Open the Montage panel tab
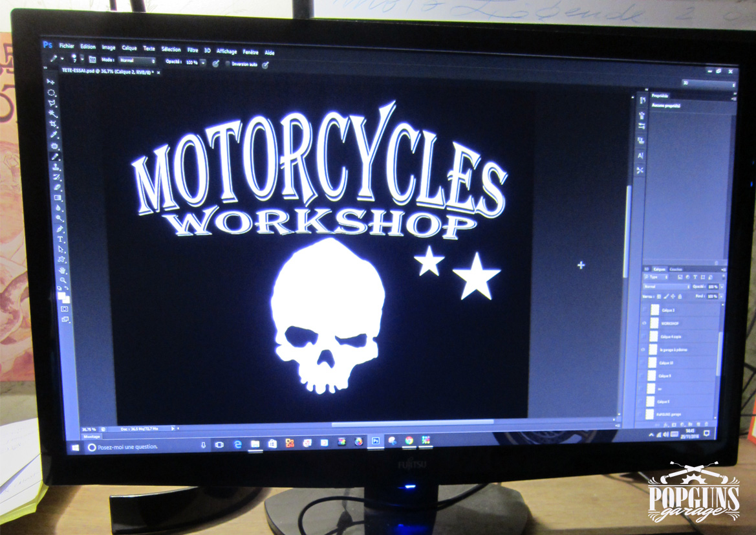The width and height of the screenshot is (756, 535). (x=92, y=437)
